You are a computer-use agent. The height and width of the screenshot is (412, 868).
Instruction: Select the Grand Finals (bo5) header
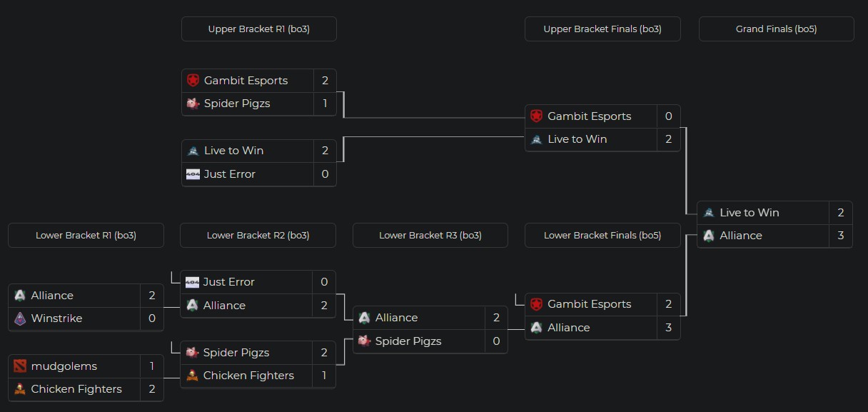coord(777,29)
